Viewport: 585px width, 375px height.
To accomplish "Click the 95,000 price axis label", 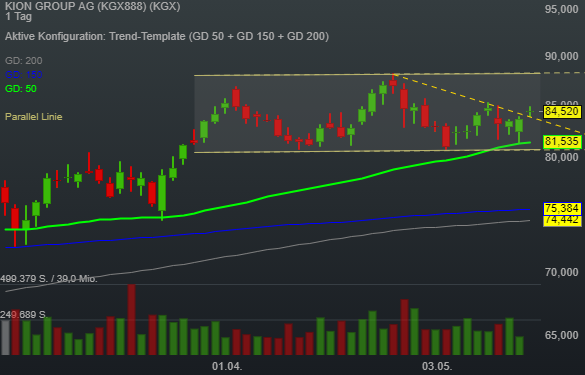I will coord(561,9).
